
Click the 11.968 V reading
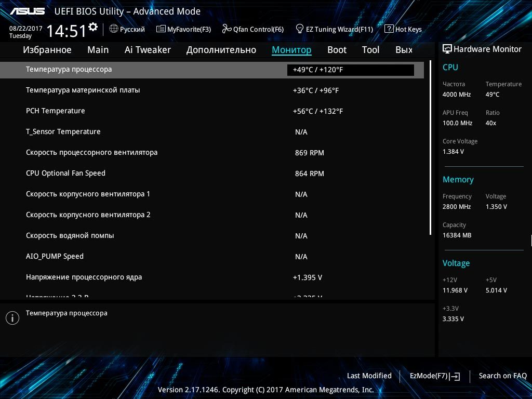tap(455, 290)
